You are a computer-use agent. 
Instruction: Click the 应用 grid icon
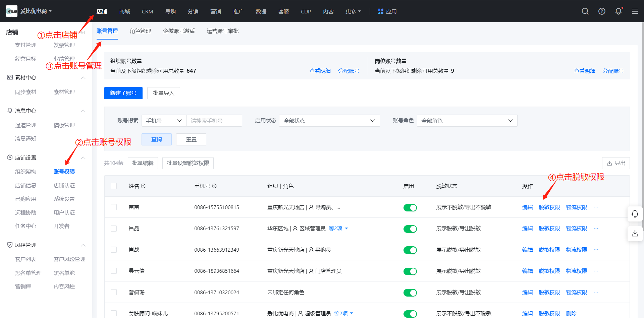point(380,11)
